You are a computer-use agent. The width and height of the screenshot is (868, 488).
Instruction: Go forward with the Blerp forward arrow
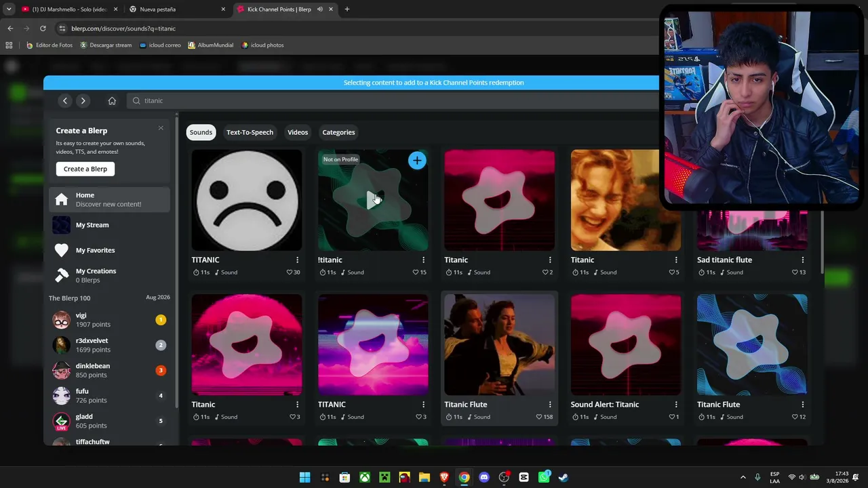[83, 100]
